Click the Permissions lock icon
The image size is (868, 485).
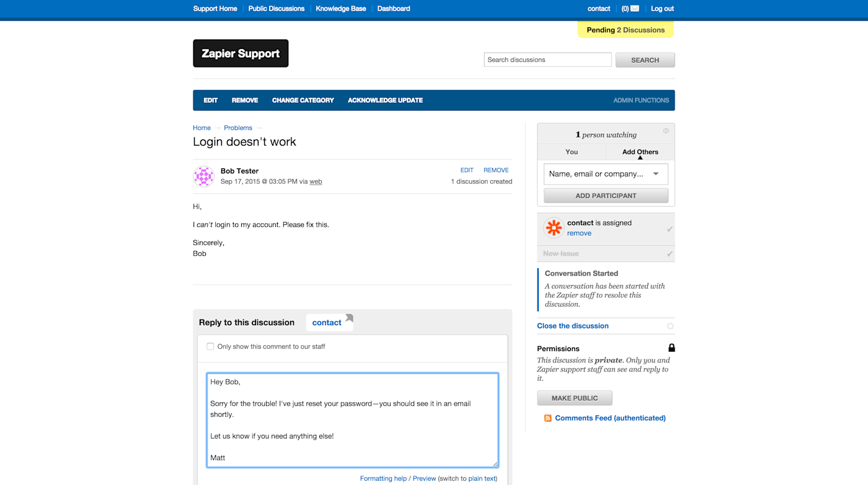(x=671, y=348)
